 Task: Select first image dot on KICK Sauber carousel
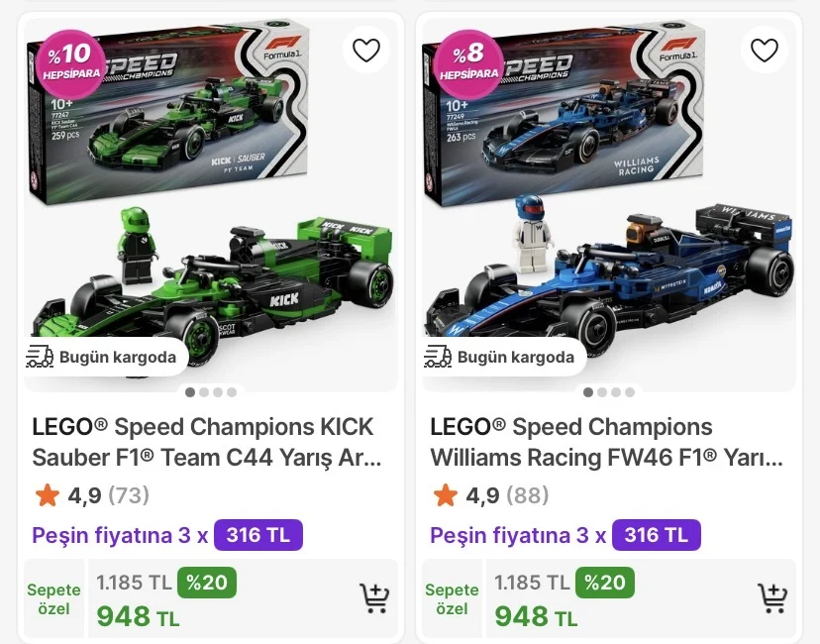click(190, 392)
